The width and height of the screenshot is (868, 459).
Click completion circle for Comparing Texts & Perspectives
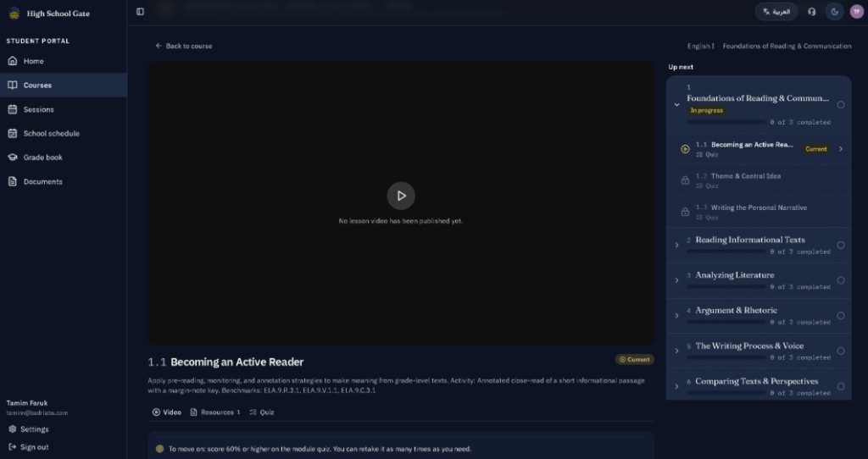coord(840,386)
